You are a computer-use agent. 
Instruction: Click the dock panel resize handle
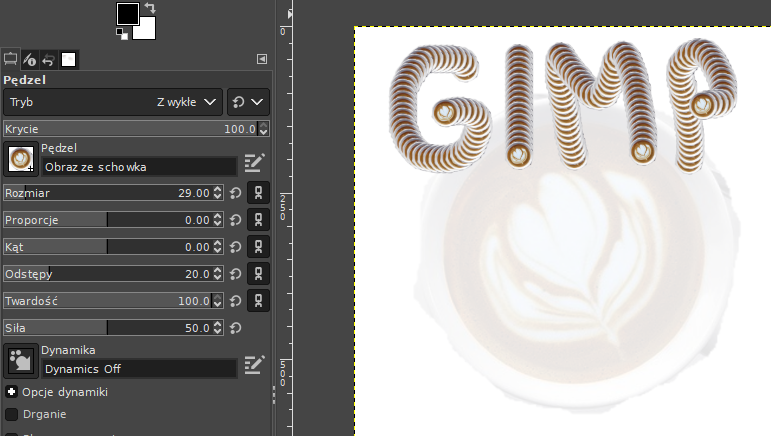[274, 395]
